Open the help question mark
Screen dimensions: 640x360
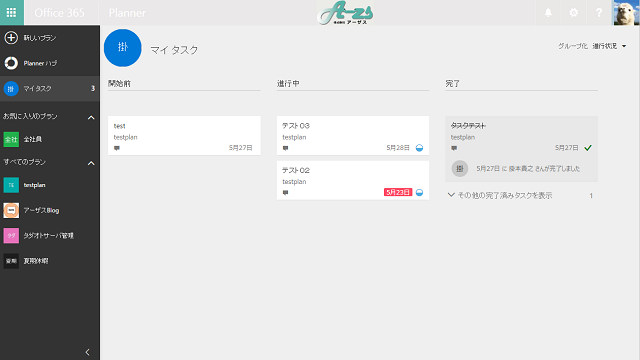coord(599,13)
